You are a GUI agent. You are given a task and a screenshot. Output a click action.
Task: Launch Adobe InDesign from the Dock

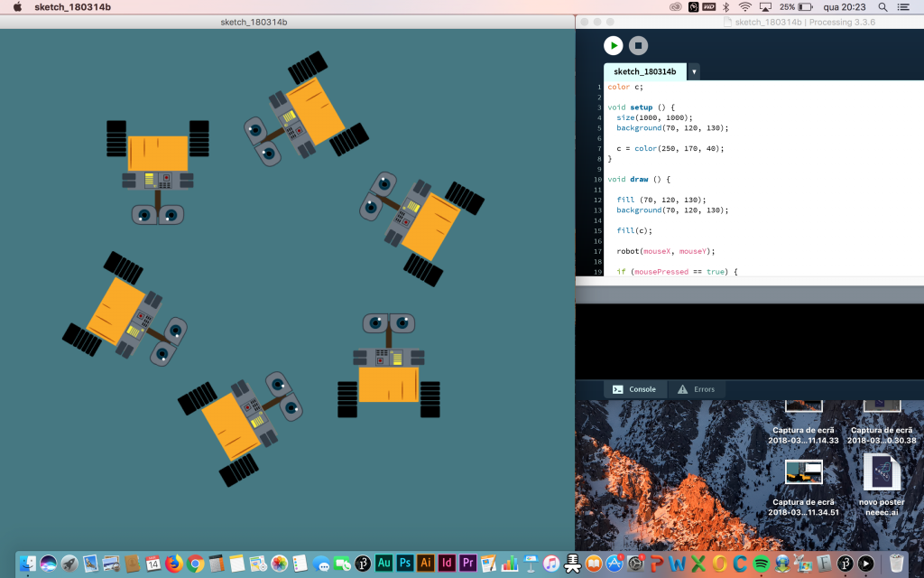[x=447, y=564]
